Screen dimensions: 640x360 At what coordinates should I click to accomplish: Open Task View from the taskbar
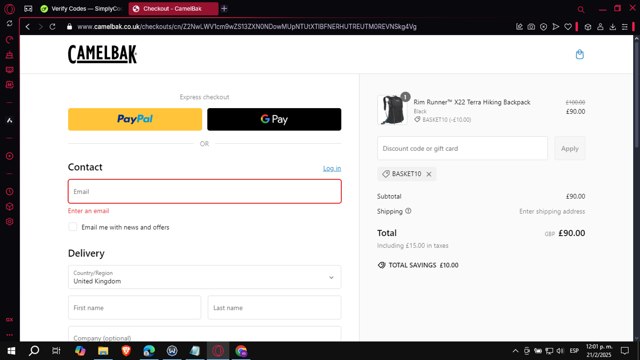56,351
